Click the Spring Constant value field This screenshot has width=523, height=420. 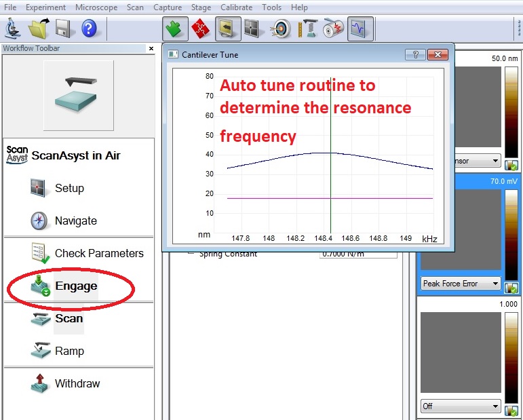(x=357, y=254)
